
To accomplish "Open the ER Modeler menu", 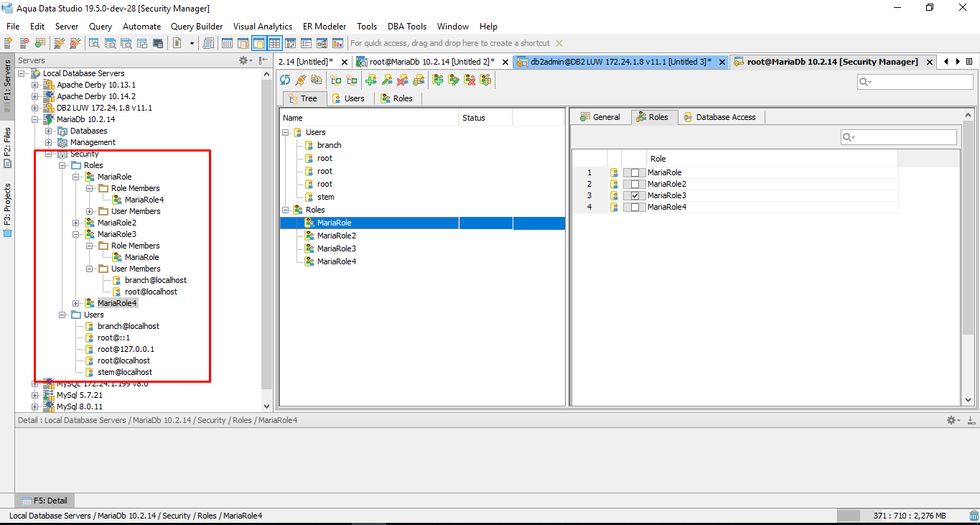I will coord(325,27).
